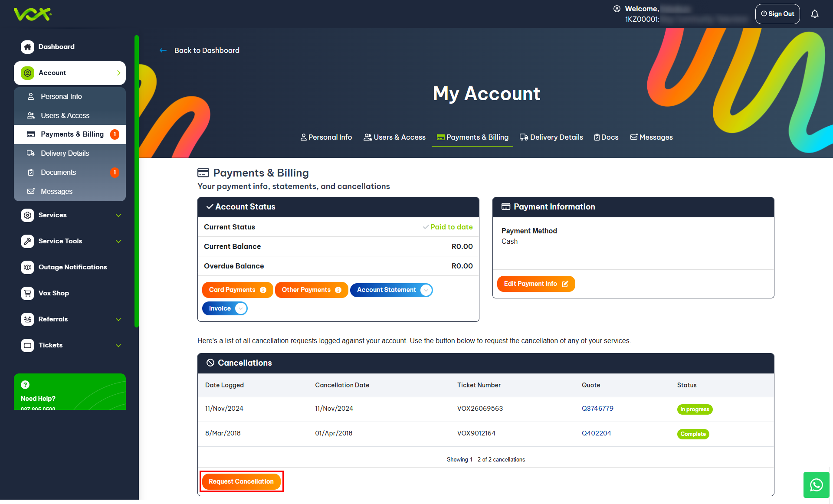Open WhatsApp chat button
833x504 pixels.
[817, 485]
